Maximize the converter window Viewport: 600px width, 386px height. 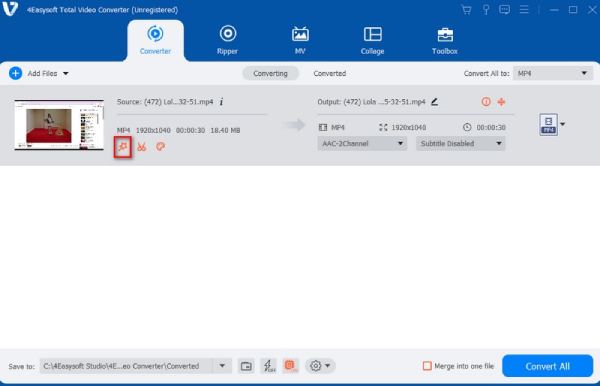[573, 10]
